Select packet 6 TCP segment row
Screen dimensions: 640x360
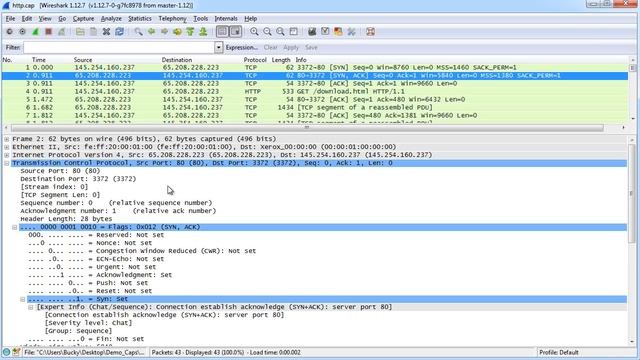coord(314,107)
